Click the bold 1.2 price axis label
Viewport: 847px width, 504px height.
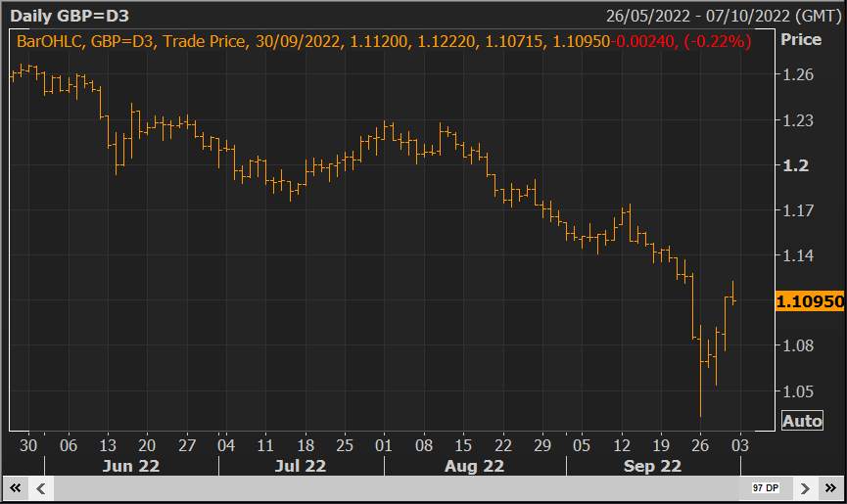coord(796,165)
